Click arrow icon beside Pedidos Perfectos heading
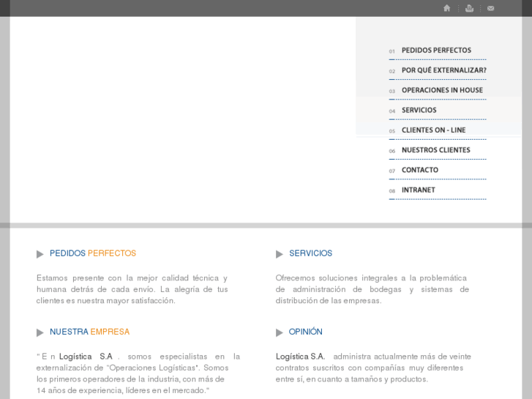This screenshot has height=399, width=532. point(40,254)
